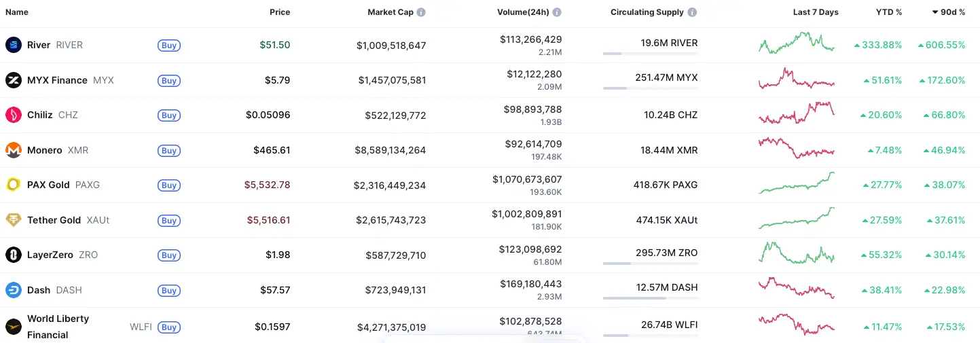Screen dimensions: 980x343
Task: Click the River coin logo icon
Action: click(14, 45)
